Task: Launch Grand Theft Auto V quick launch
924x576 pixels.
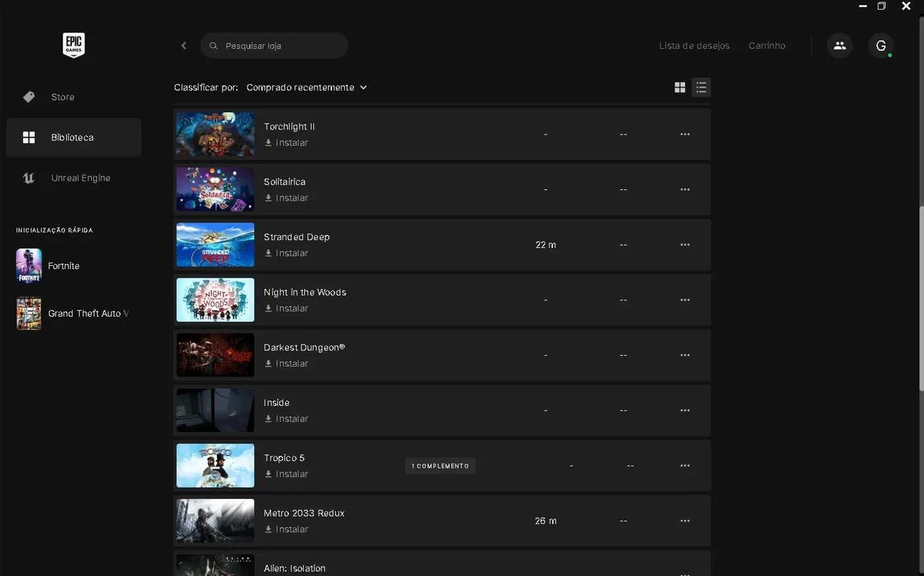Action: pos(74,313)
